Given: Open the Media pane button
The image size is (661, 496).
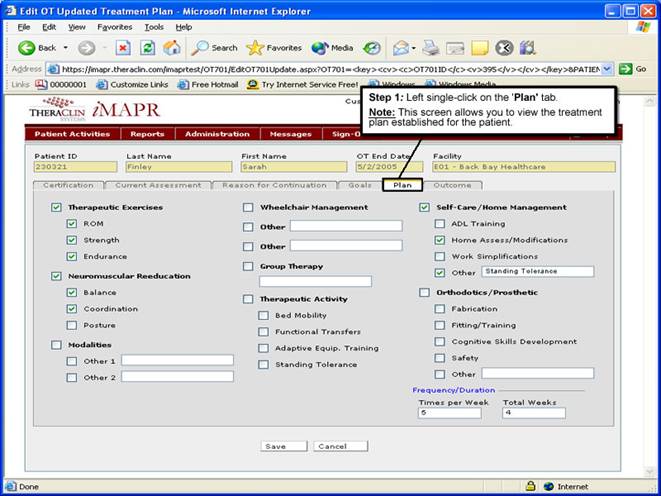Looking at the screenshot, I should (332, 47).
